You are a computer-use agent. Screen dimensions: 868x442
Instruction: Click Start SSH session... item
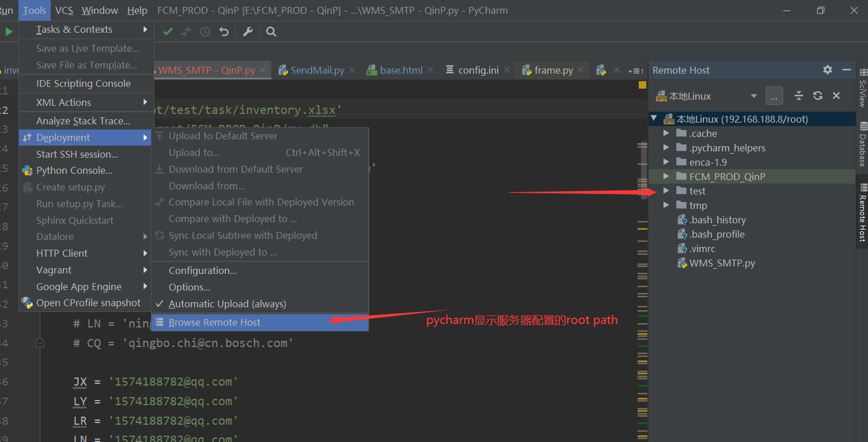click(x=86, y=154)
